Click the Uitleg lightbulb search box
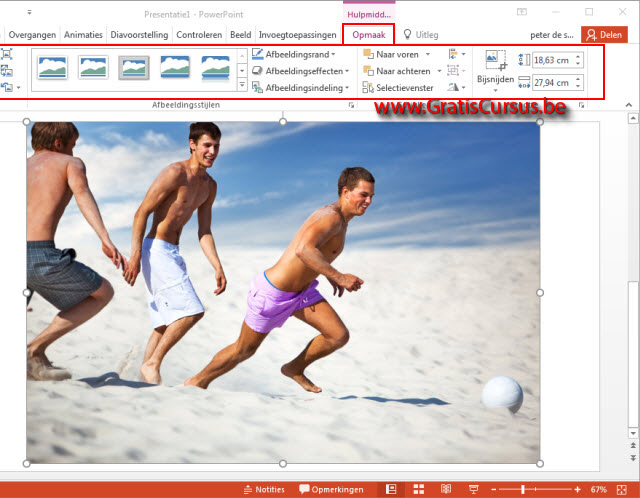640x498 pixels. 421,35
